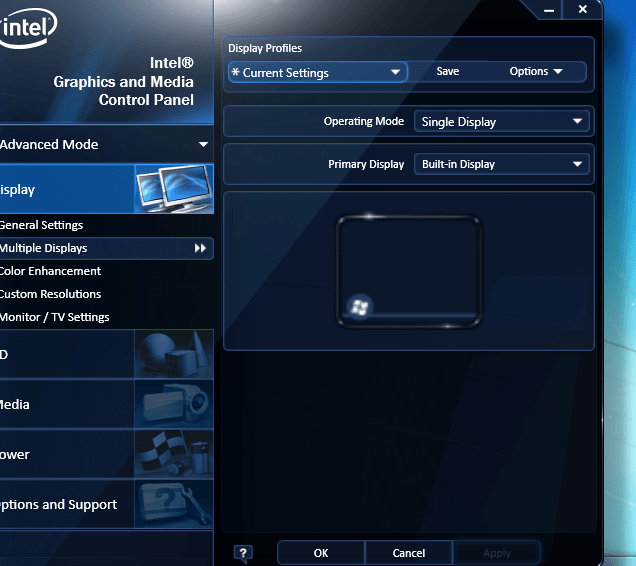Click the camcorder Media category icon
Viewport: 636px width, 566px height.
click(x=174, y=404)
